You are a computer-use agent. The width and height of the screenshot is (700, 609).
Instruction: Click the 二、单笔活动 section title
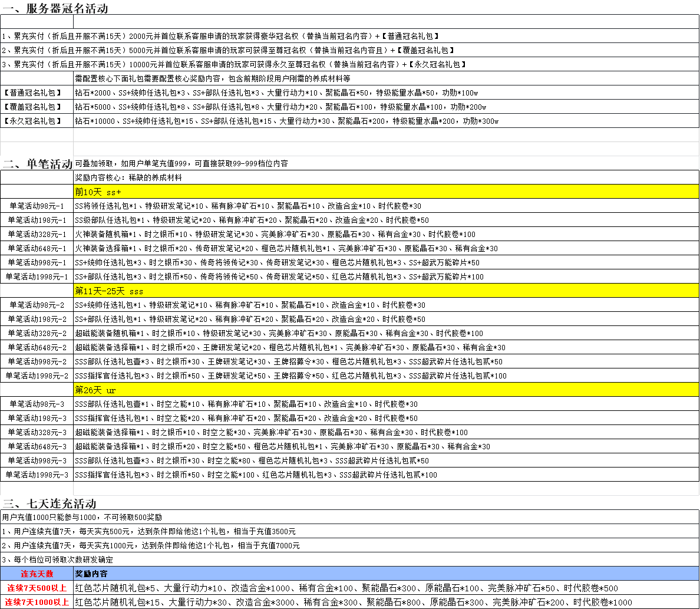35,164
